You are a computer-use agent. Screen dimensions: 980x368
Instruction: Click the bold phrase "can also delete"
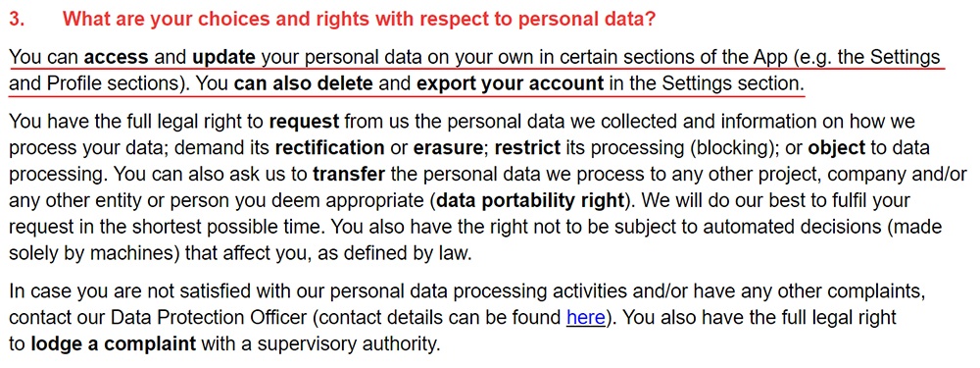click(x=303, y=83)
